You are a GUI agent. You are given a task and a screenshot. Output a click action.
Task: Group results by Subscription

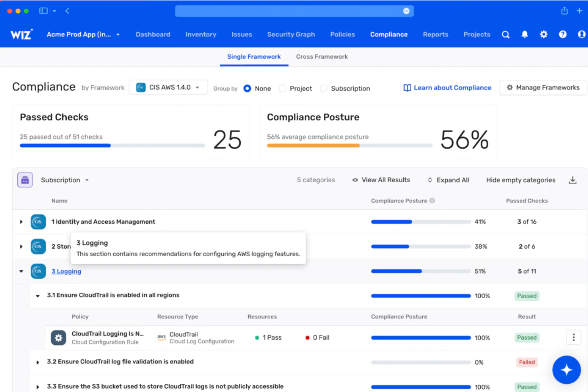pos(324,88)
